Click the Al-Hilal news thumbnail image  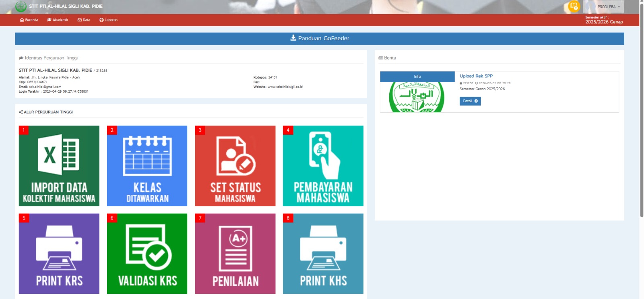417,97
